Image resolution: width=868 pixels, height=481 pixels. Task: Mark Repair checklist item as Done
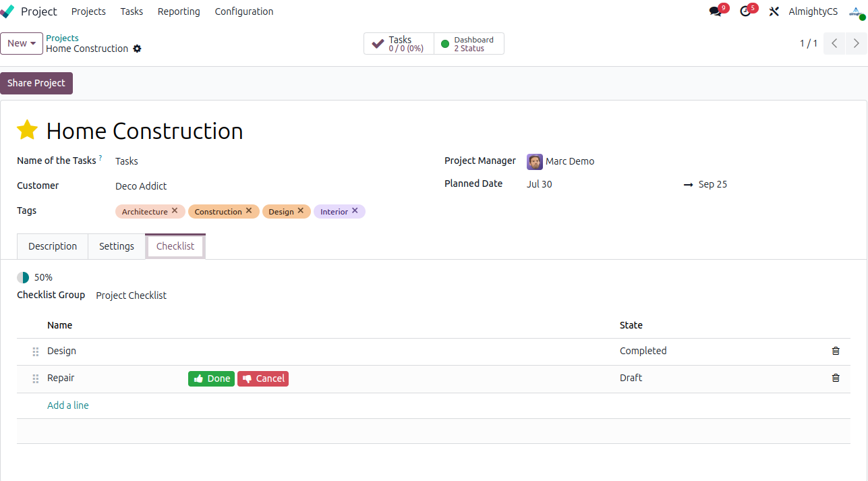(x=211, y=378)
